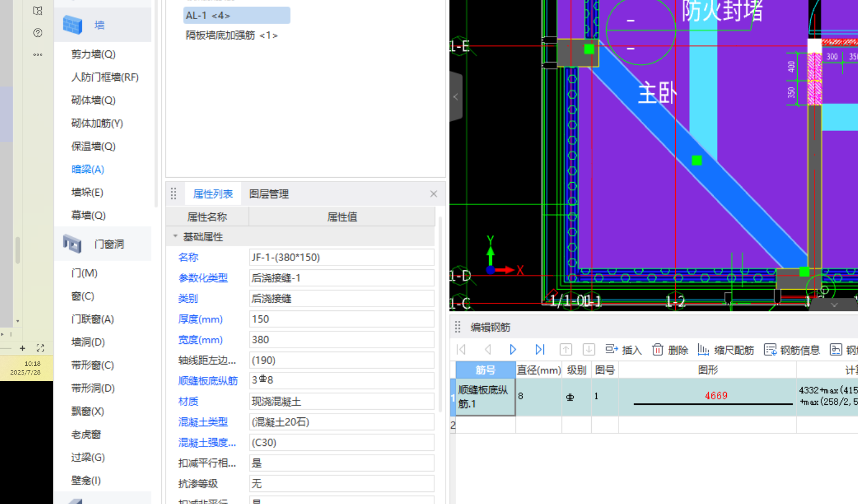858x504 pixels.
Task: Select 带形窗(C) component type
Action: [93, 365]
